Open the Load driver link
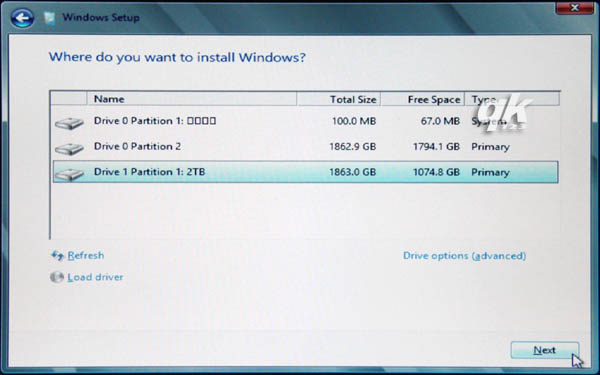The height and width of the screenshot is (375, 600). tap(95, 277)
